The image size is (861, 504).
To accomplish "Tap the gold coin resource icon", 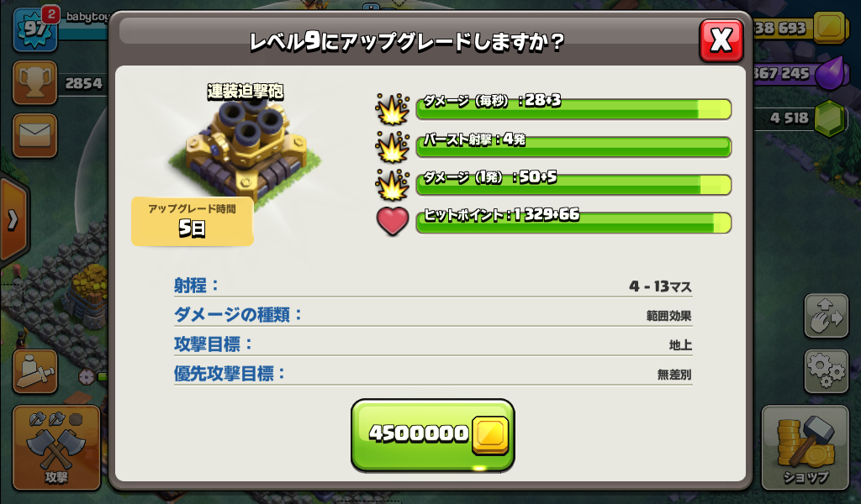I will (829, 26).
